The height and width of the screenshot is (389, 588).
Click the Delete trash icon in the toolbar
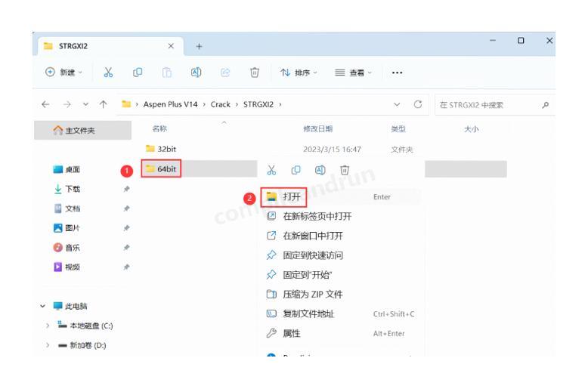(x=254, y=73)
